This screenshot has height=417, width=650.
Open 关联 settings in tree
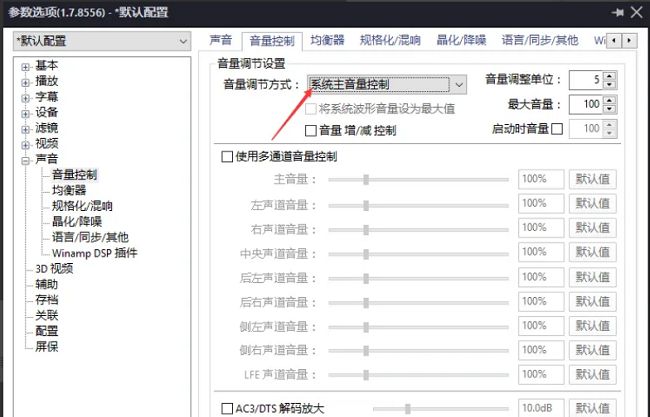click(x=46, y=315)
